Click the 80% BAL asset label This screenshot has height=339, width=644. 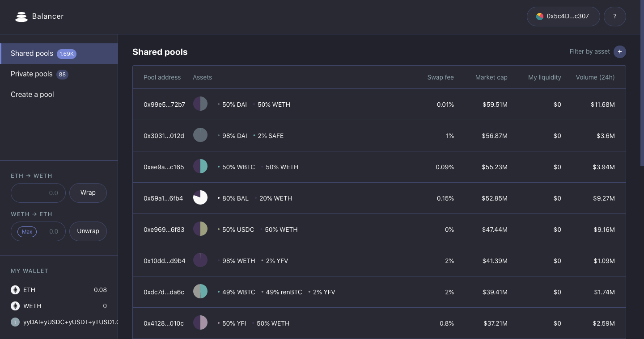235,198
